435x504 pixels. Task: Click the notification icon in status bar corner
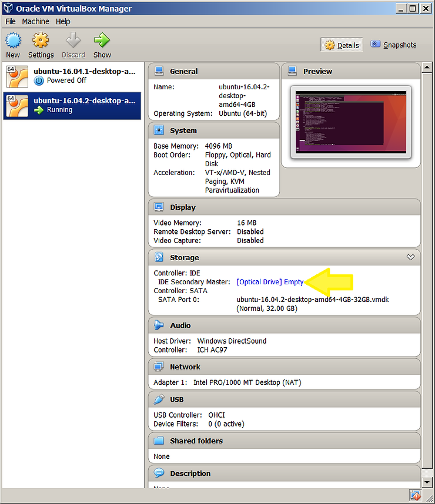point(415,496)
